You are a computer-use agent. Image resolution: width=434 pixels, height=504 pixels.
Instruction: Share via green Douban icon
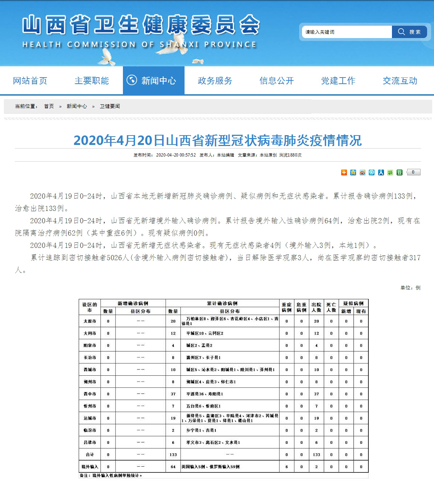pos(400,172)
